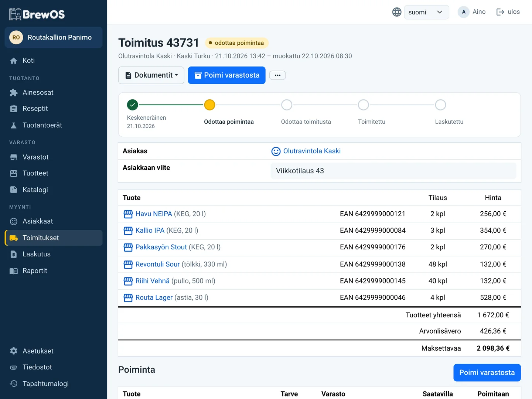This screenshot has width=532, height=399.
Task: Select the Laskutettu status circle
Action: tap(440, 105)
